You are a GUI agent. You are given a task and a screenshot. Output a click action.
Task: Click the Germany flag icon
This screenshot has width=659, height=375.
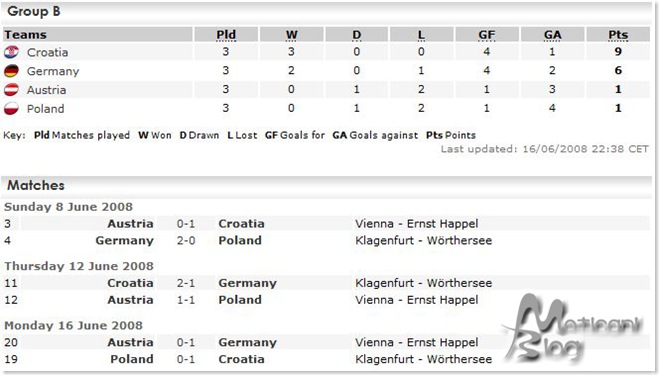tap(11, 71)
